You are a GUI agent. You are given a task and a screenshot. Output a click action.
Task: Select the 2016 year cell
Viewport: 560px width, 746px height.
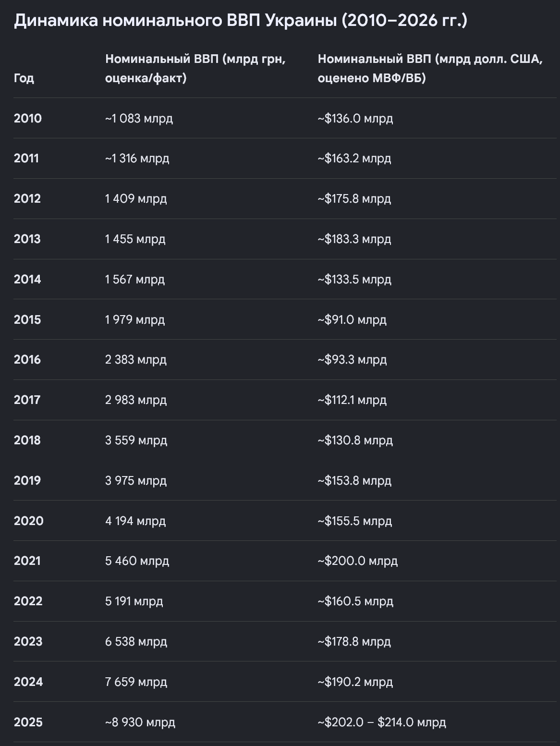(27, 360)
